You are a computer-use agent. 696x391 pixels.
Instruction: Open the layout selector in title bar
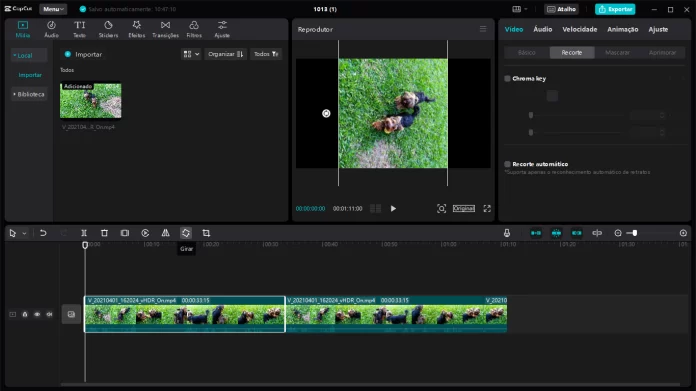[x=520, y=9]
